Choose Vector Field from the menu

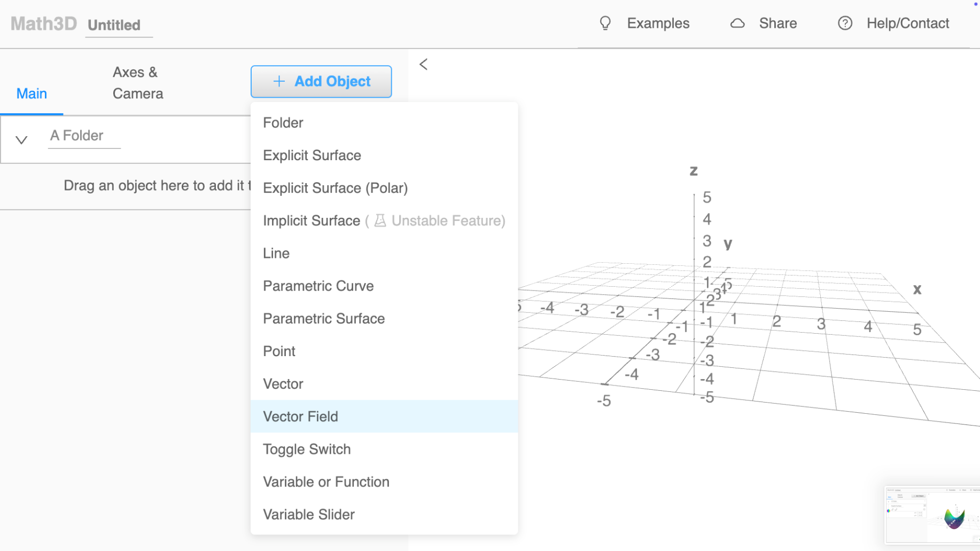(300, 416)
